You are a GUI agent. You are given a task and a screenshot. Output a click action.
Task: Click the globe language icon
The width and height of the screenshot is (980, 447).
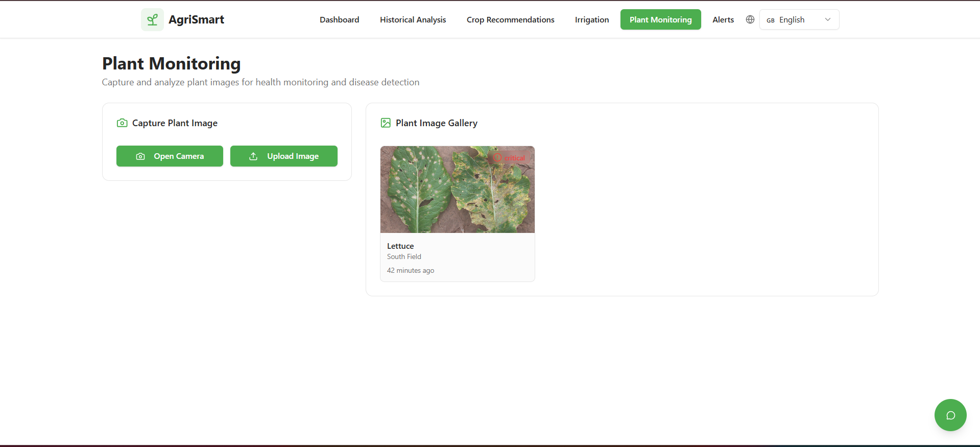pyautogui.click(x=750, y=19)
